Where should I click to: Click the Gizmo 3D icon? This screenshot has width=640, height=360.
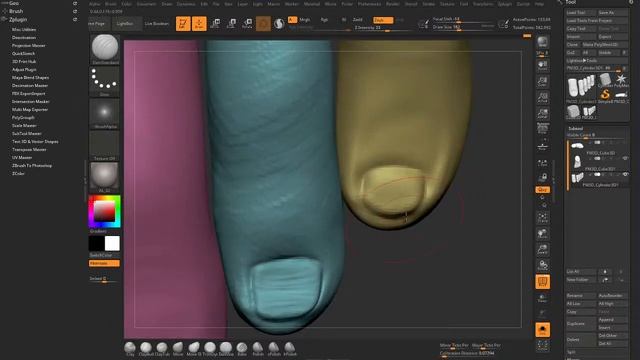263,24
